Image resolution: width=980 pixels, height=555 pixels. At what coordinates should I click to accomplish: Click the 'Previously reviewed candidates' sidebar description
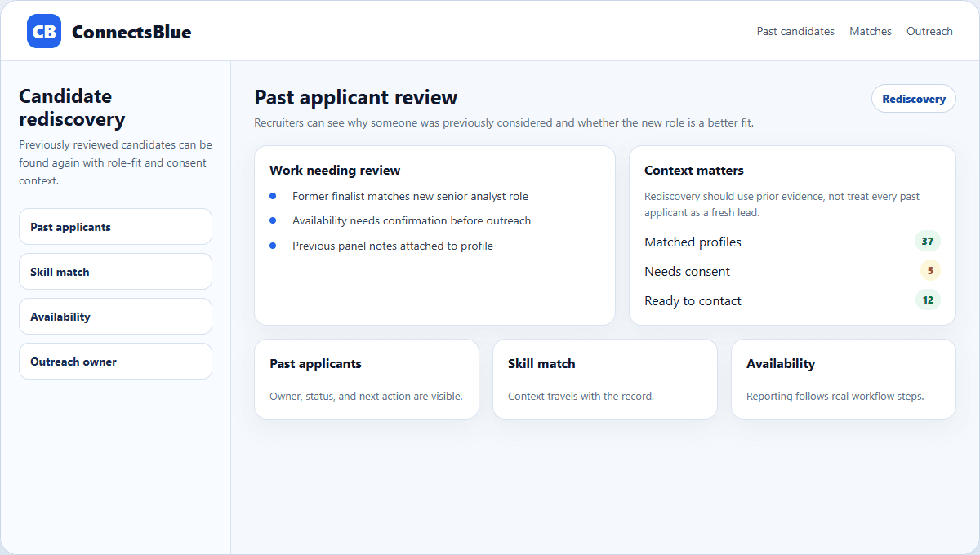click(x=115, y=163)
